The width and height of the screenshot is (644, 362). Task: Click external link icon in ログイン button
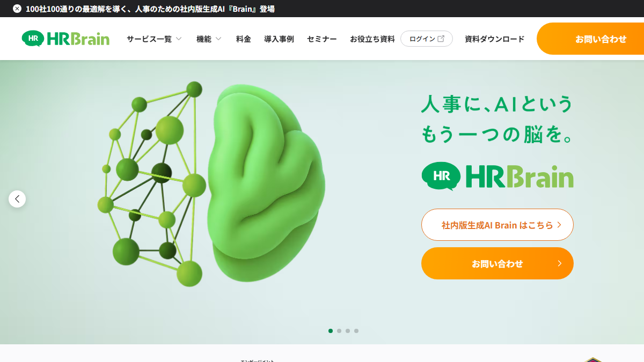441,39
